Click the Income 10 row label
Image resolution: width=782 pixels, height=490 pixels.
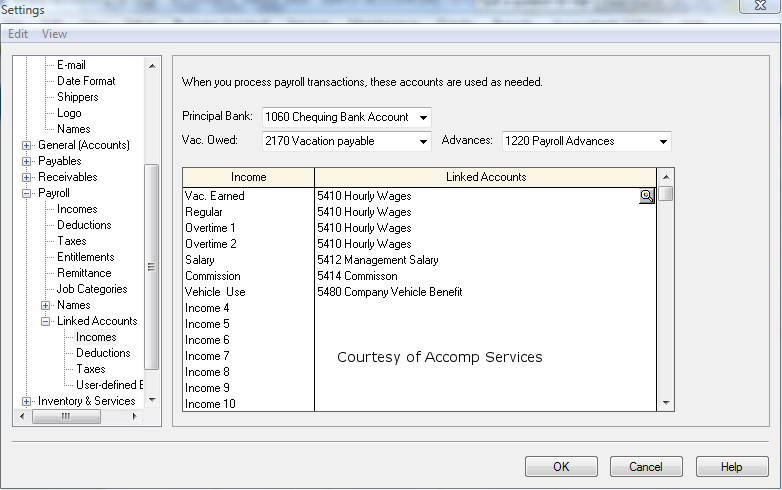[210, 404]
